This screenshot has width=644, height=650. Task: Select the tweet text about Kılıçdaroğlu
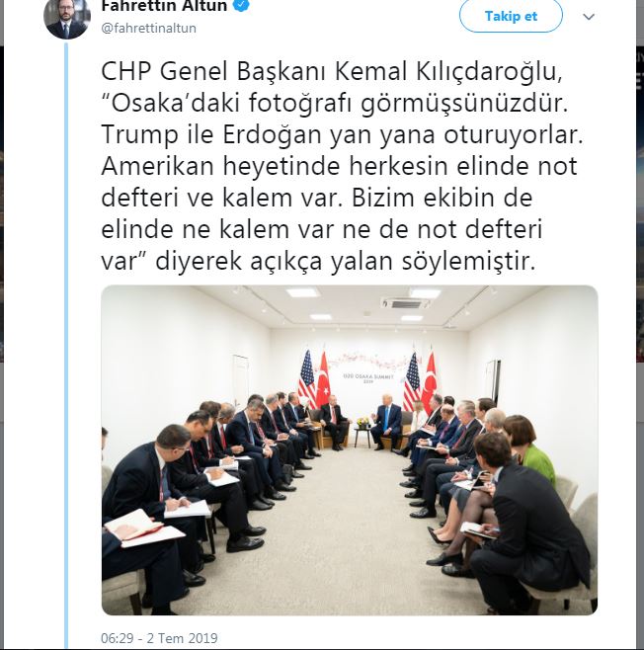tap(342, 166)
